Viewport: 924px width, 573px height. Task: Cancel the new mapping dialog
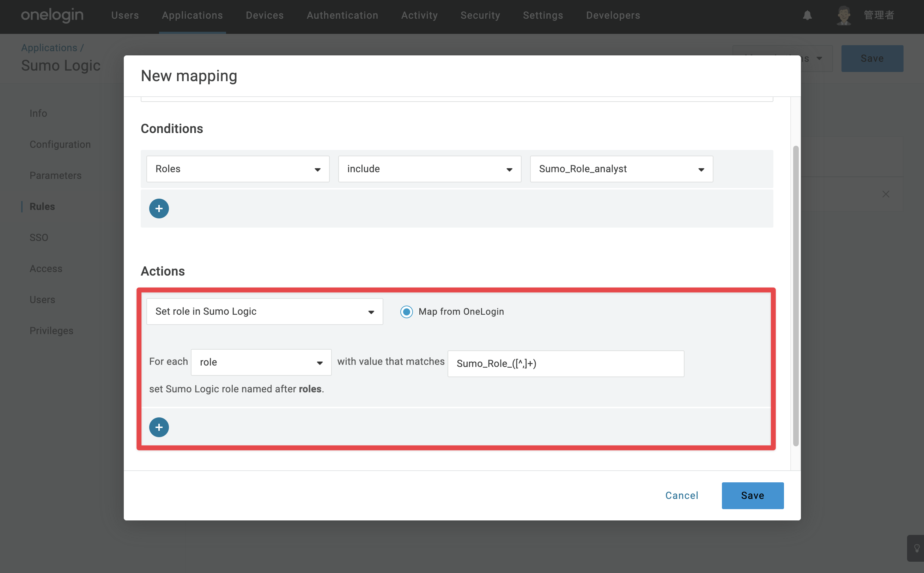(682, 495)
